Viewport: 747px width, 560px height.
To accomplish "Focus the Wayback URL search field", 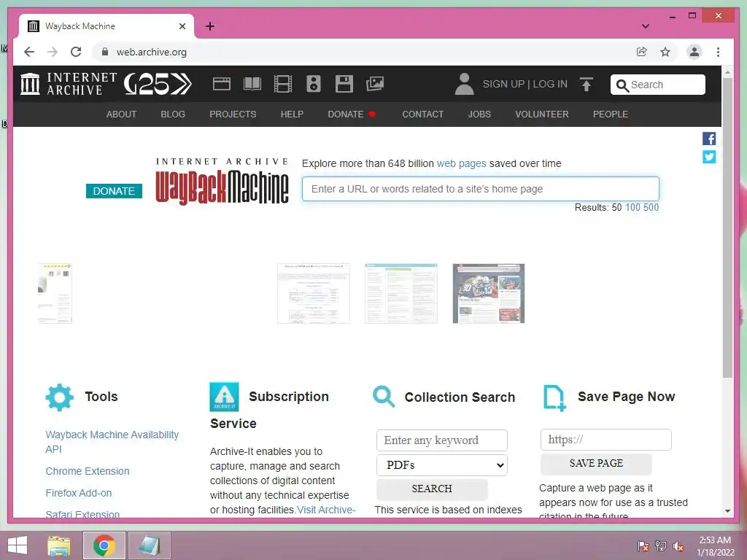I will 480,189.
